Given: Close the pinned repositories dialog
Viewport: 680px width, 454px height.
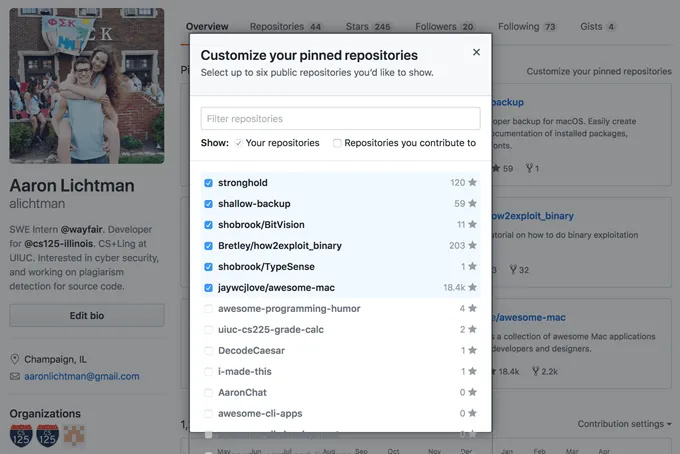Looking at the screenshot, I should click(x=476, y=52).
